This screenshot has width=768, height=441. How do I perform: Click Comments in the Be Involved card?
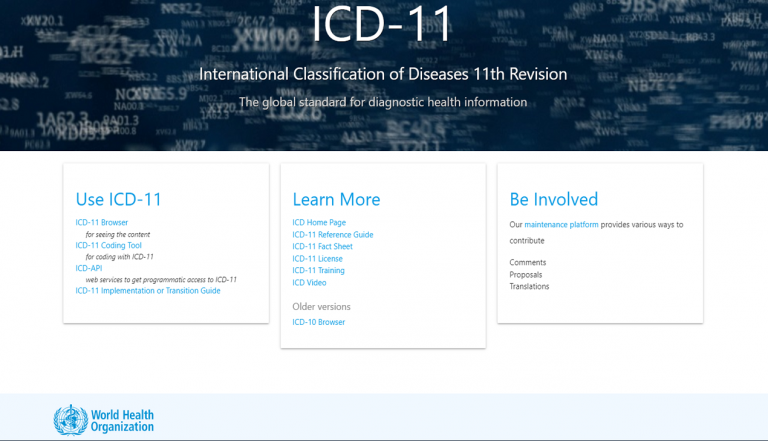pos(528,262)
